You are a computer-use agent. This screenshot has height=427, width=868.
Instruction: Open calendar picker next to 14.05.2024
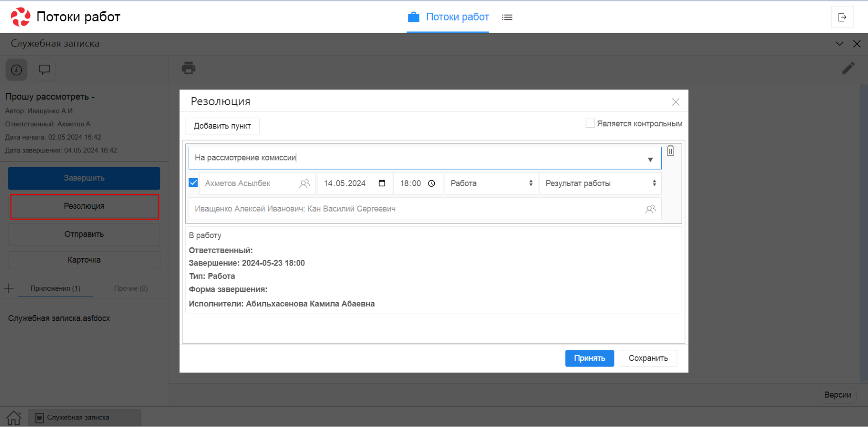[x=382, y=183]
